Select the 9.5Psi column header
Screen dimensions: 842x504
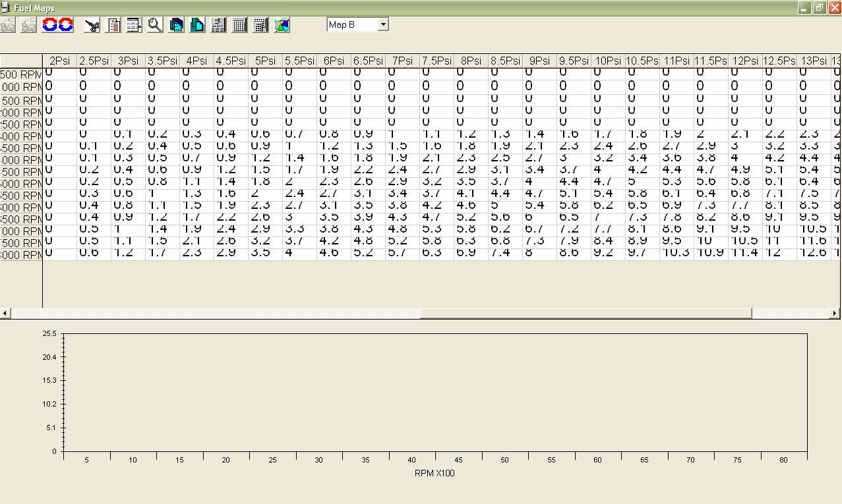574,61
